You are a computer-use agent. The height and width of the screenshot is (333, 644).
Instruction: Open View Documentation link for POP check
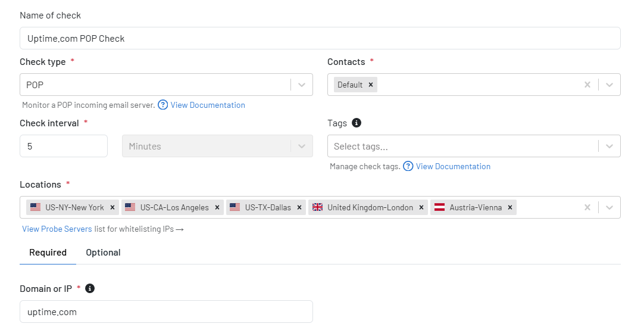pyautogui.click(x=208, y=105)
